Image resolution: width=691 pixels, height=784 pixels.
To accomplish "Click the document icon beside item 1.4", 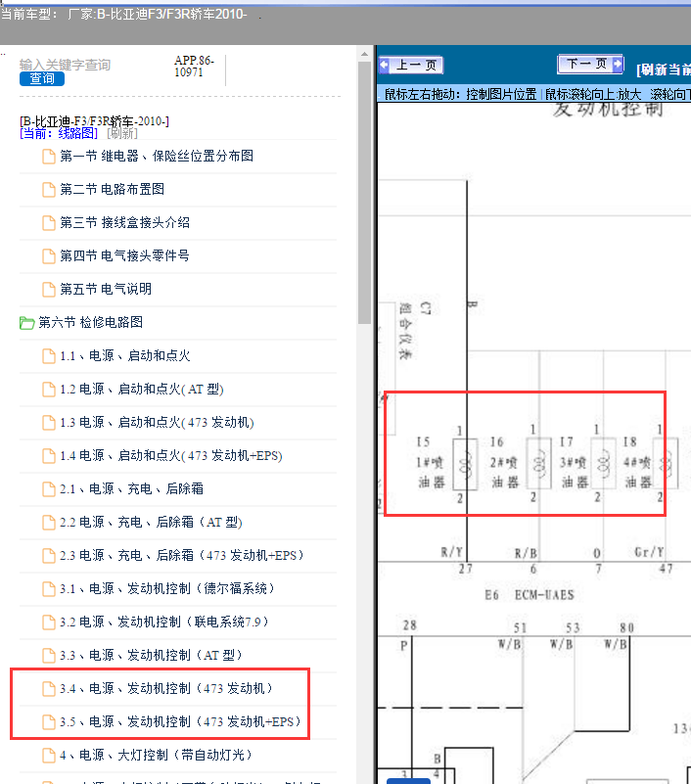I will [x=49, y=456].
